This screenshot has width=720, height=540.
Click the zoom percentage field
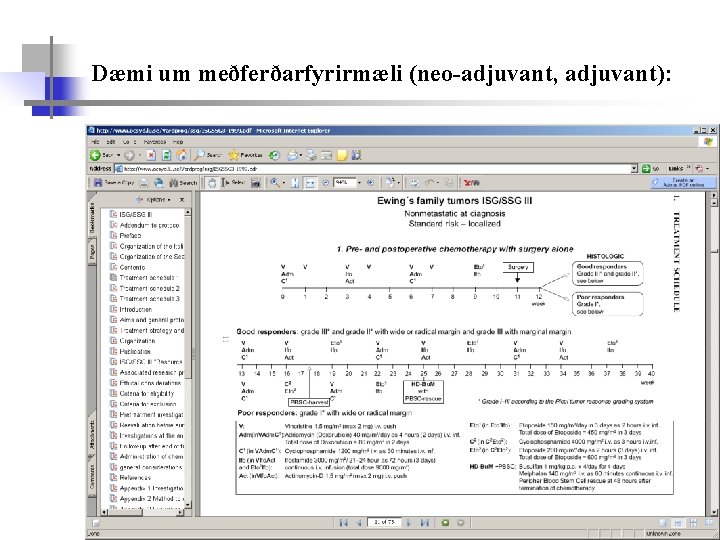pyautogui.click(x=344, y=183)
